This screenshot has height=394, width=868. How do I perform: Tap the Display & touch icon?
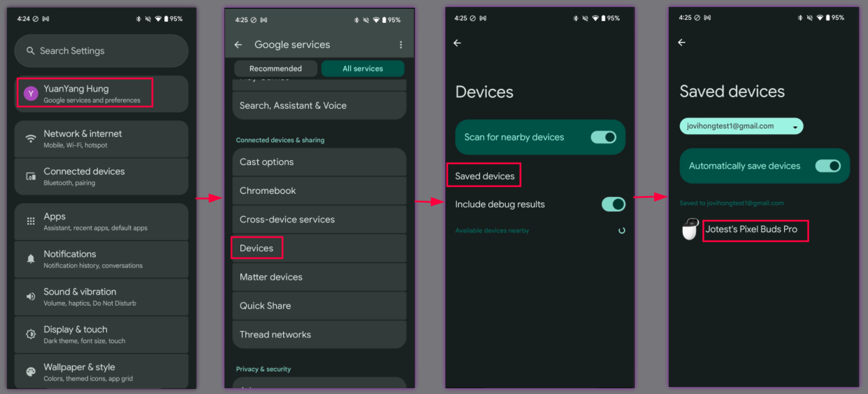30,334
